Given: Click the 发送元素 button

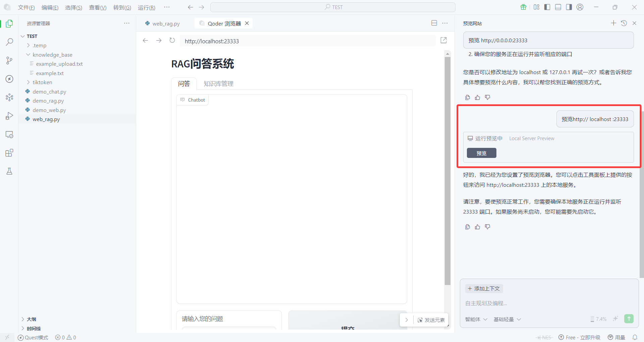Looking at the screenshot, I should tap(431, 320).
